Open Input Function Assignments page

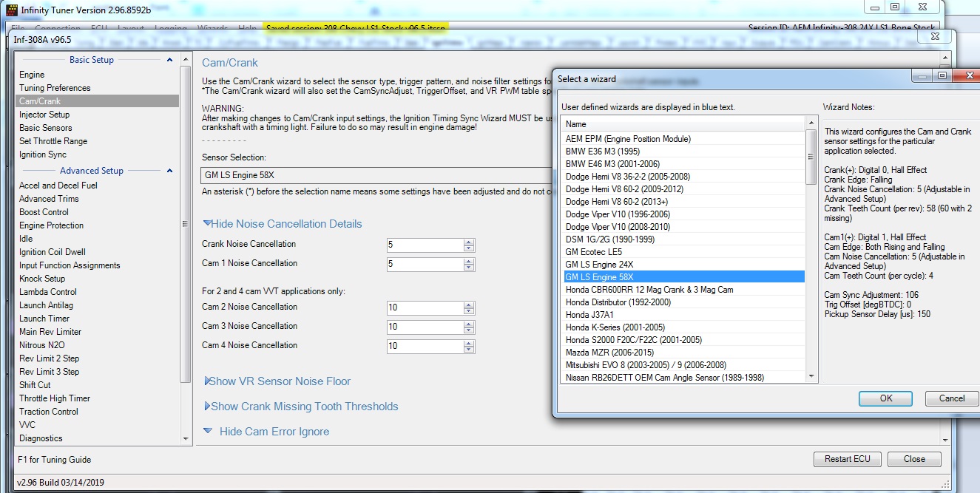[70, 265]
